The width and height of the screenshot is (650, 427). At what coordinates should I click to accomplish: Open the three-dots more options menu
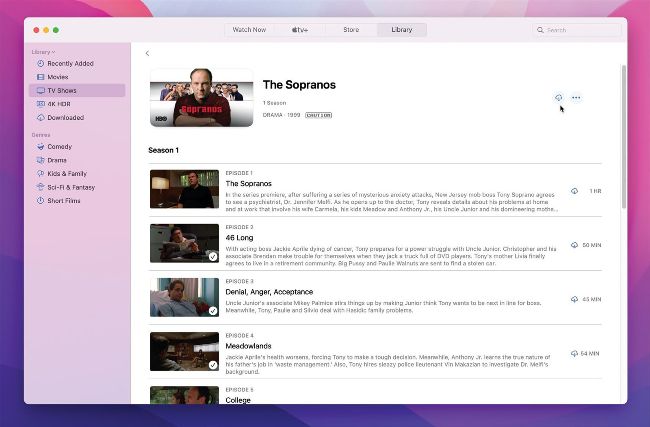point(576,97)
